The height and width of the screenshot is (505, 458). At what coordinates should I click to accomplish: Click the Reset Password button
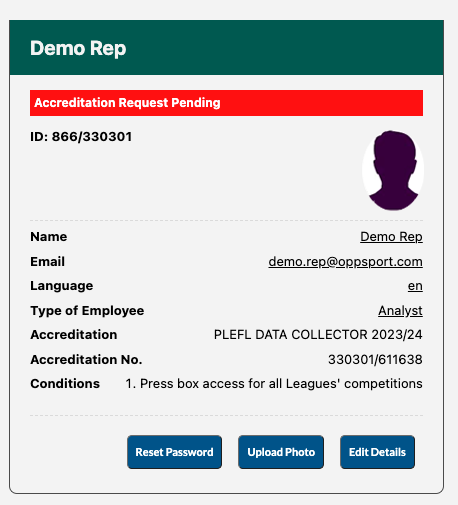click(174, 452)
